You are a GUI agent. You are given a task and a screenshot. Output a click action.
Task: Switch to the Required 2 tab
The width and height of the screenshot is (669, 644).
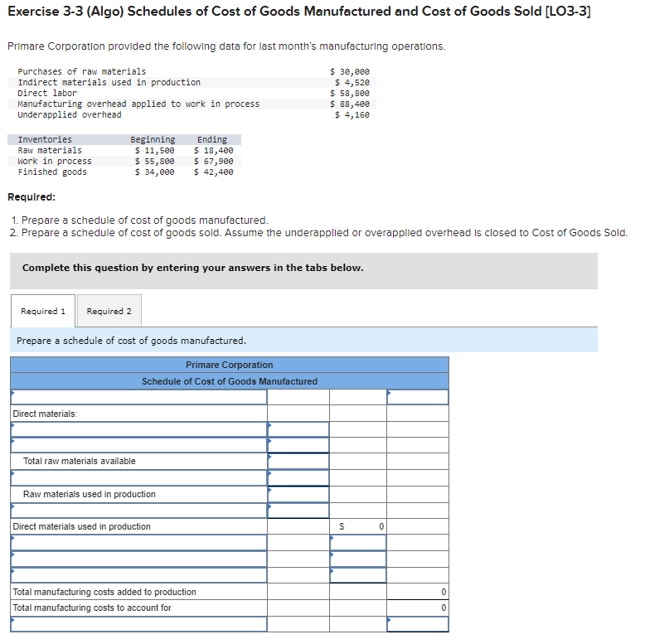click(109, 311)
